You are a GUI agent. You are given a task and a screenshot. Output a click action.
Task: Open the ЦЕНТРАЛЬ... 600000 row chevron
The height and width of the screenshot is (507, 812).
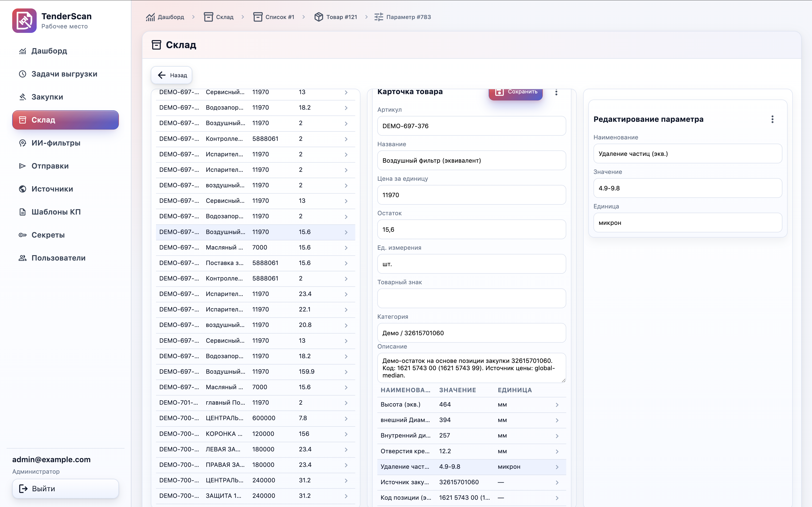point(346,419)
